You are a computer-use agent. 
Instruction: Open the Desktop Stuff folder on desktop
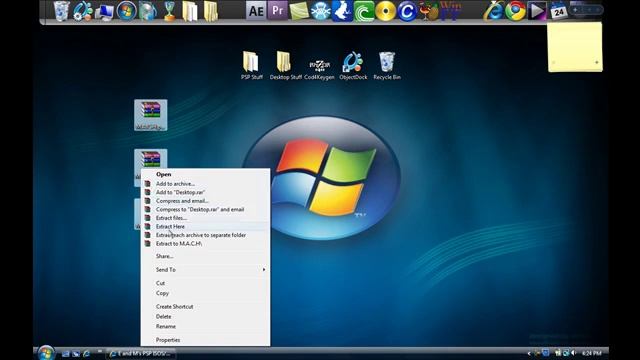click(285, 65)
